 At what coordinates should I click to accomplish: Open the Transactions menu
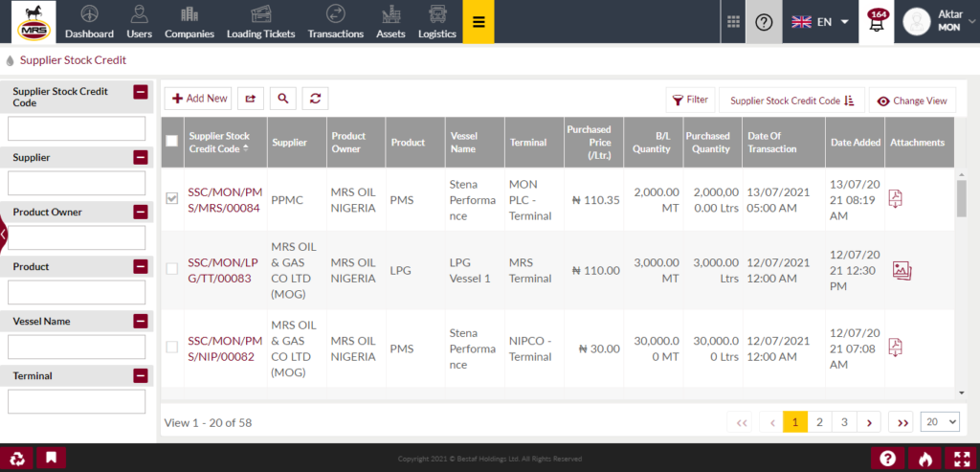(x=336, y=22)
